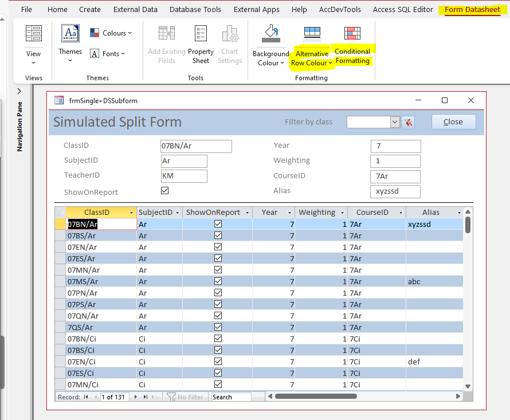Toggle the ShowOnReport checkbox in the form header

[x=164, y=191]
